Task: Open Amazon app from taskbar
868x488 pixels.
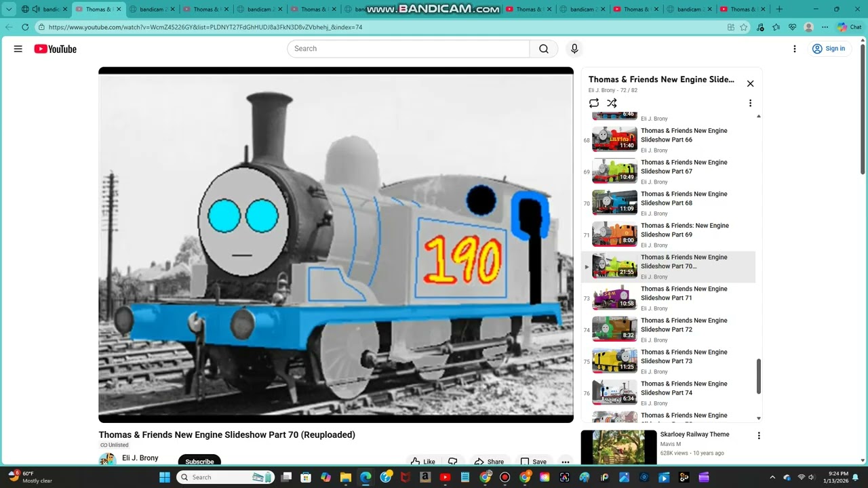Action: point(425,477)
